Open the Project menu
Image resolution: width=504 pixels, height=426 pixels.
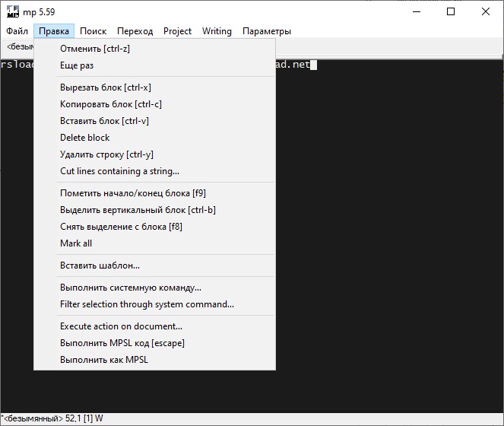point(177,31)
